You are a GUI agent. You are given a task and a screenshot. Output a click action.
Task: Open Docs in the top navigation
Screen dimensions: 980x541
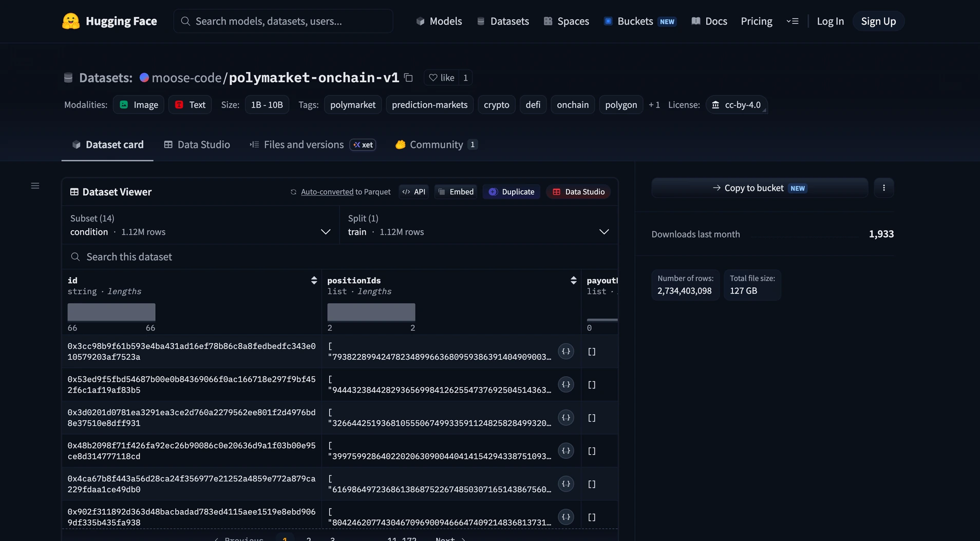(709, 21)
